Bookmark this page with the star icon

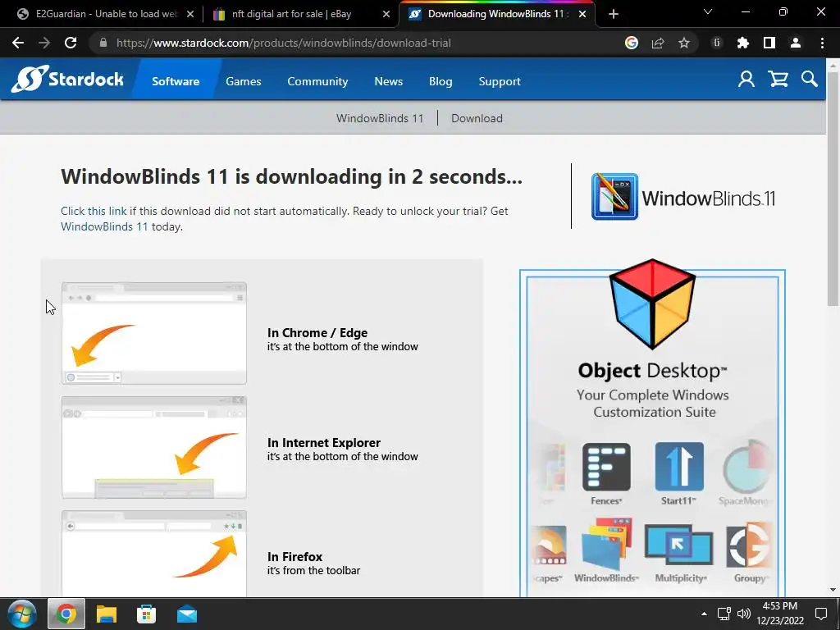[x=684, y=43]
